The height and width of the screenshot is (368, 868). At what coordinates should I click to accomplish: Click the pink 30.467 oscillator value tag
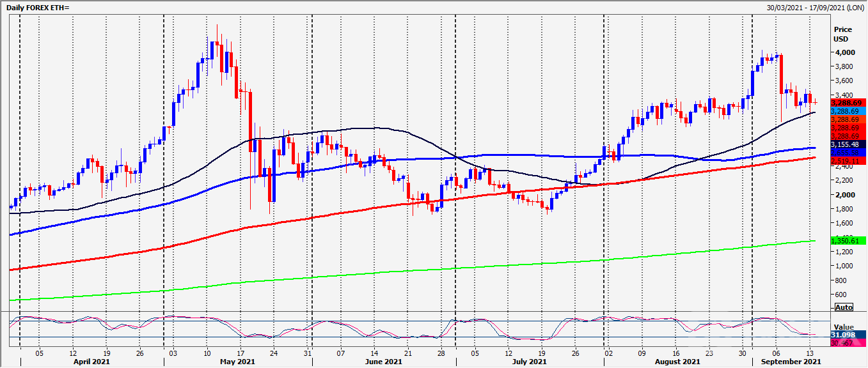click(x=849, y=343)
